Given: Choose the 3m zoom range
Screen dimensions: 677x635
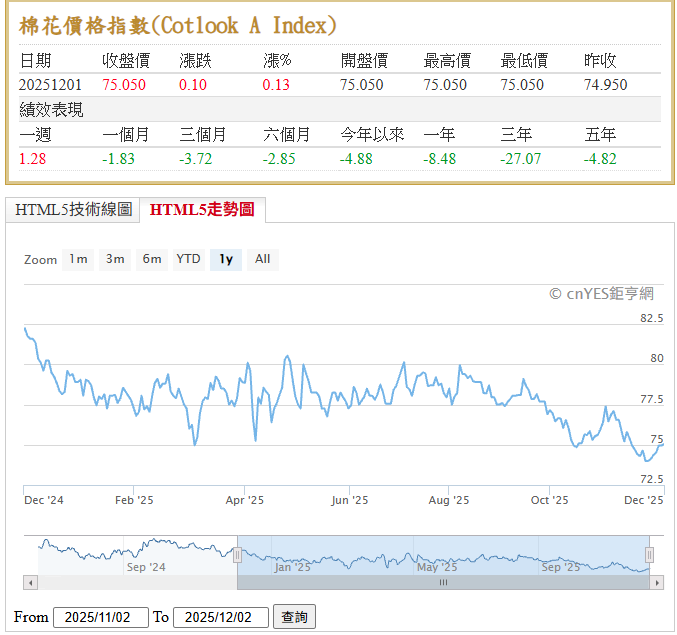Looking at the screenshot, I should click(x=115, y=259).
